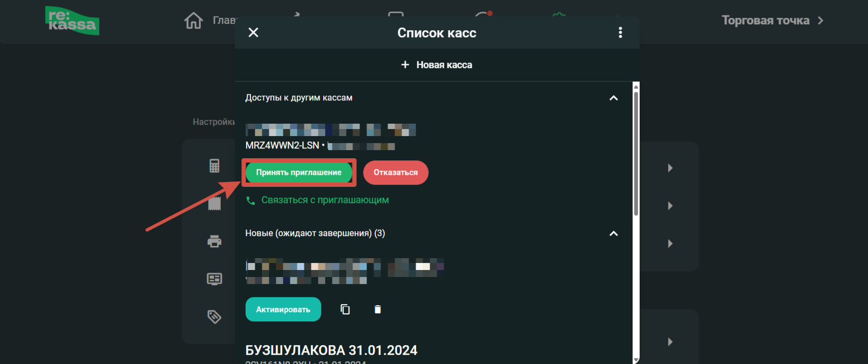
Task: Click the printer icon in settings sidebar
Action: coord(214,241)
